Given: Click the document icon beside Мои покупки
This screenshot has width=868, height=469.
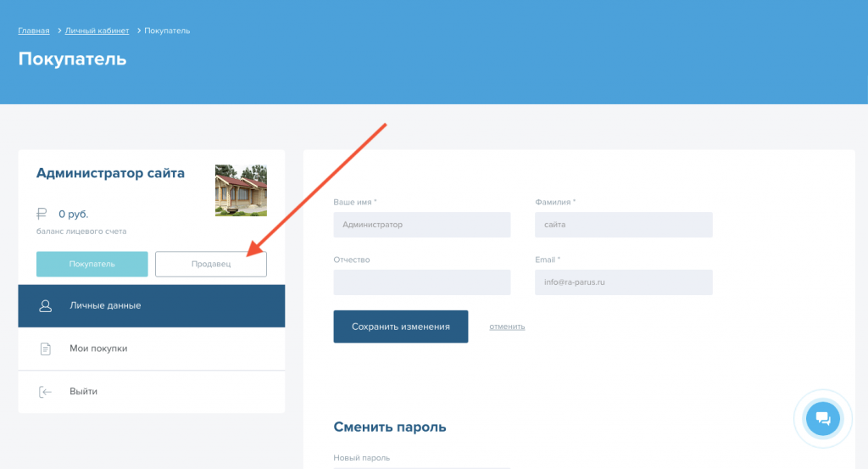Looking at the screenshot, I should tap(46, 349).
